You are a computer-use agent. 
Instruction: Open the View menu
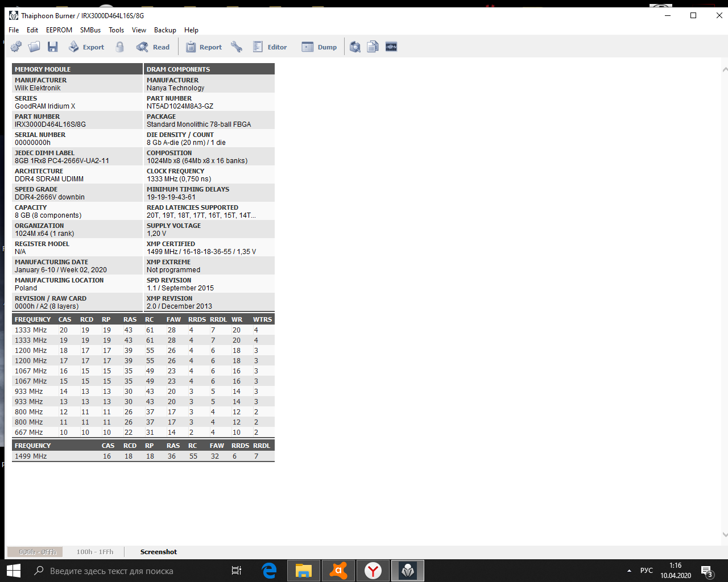[x=139, y=30]
